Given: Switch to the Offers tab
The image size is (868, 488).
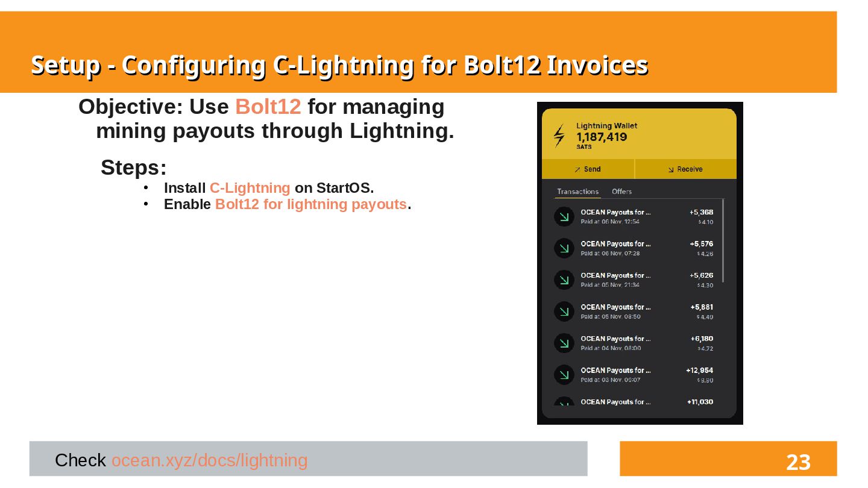Looking at the screenshot, I should (621, 192).
